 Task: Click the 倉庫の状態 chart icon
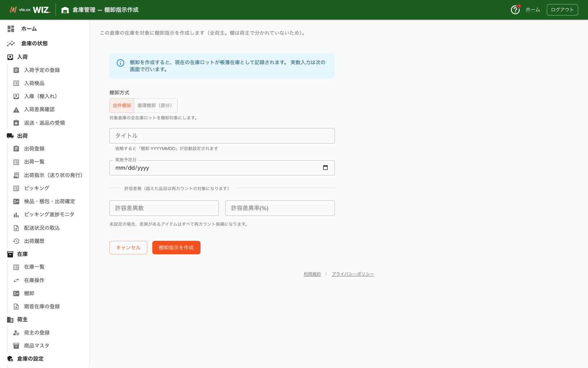coord(11,43)
